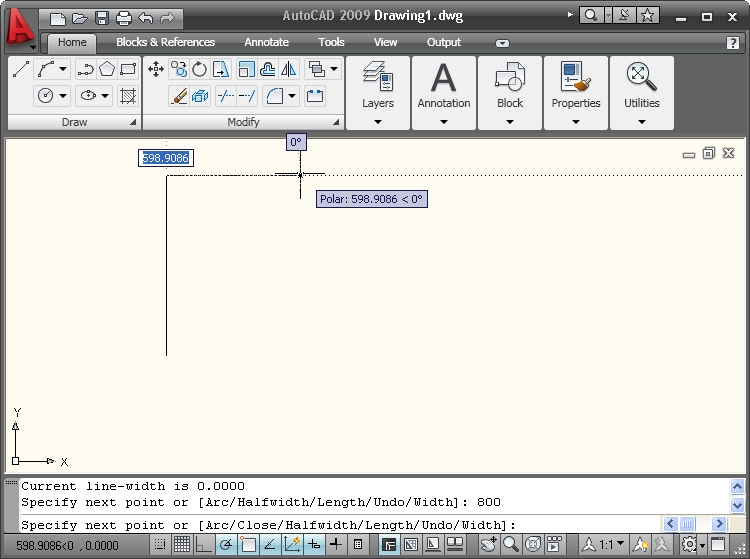Click Undo in Quick Access toolbar

145,18
